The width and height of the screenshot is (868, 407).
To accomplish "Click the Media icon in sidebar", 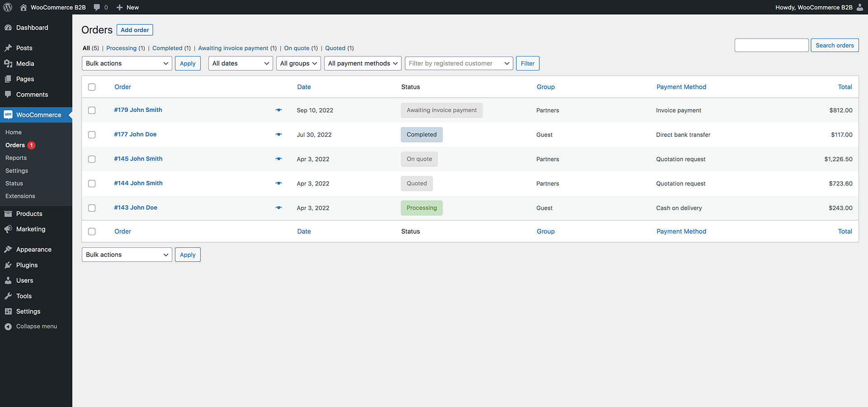I will pyautogui.click(x=8, y=64).
